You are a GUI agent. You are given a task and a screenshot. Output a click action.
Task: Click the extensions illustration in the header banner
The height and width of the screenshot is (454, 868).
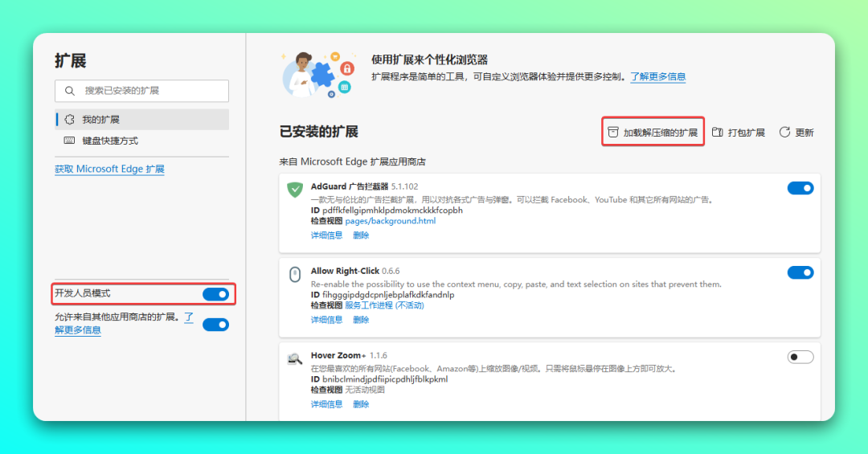(x=318, y=74)
